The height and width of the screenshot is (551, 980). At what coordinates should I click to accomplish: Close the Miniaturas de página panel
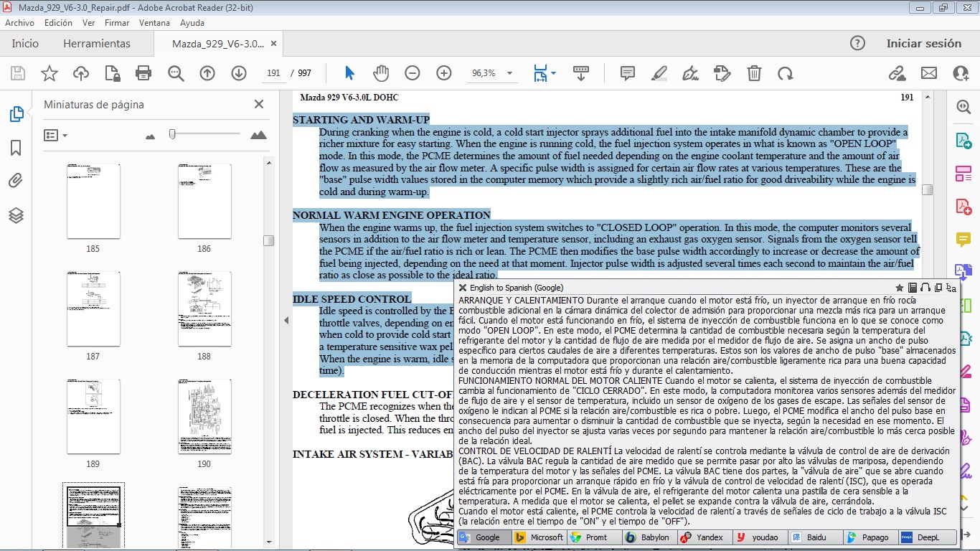pos(259,104)
